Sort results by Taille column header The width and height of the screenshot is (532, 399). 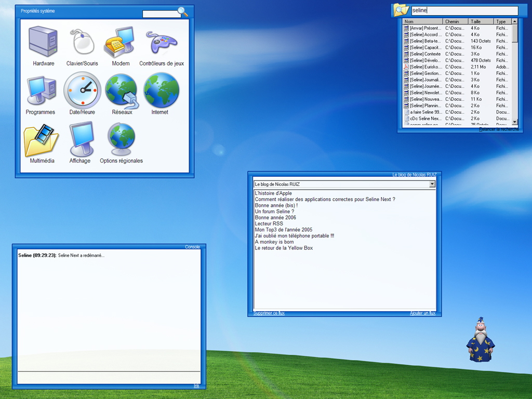click(x=481, y=22)
